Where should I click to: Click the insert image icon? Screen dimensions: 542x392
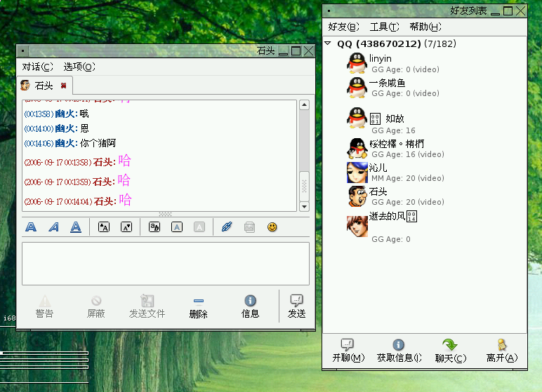click(x=249, y=227)
